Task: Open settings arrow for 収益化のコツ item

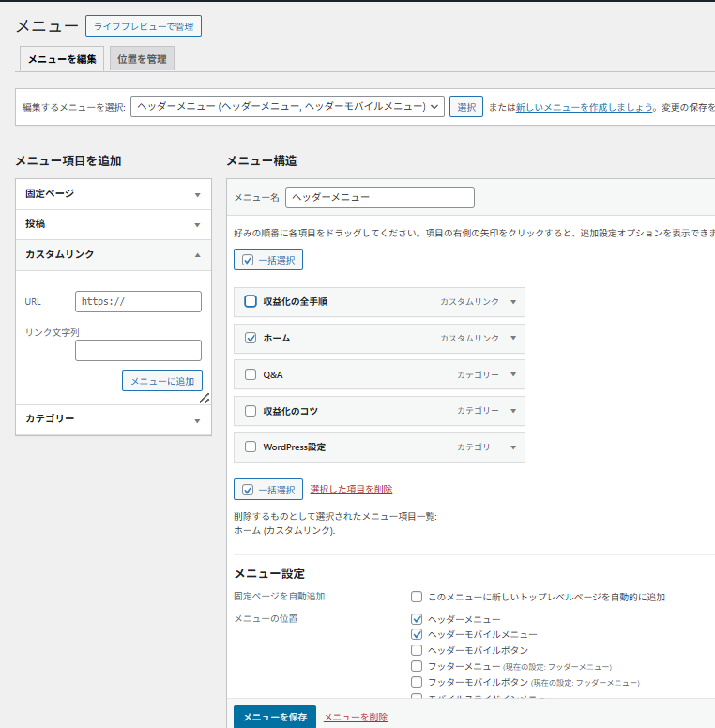Action: click(x=513, y=411)
